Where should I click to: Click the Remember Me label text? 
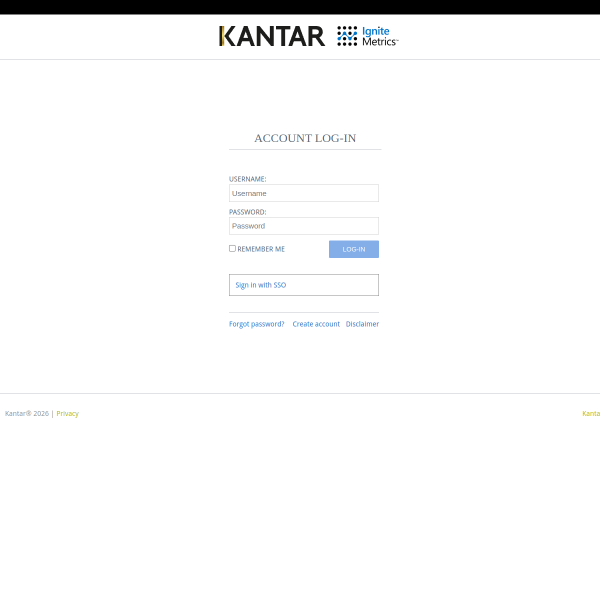[x=261, y=249]
